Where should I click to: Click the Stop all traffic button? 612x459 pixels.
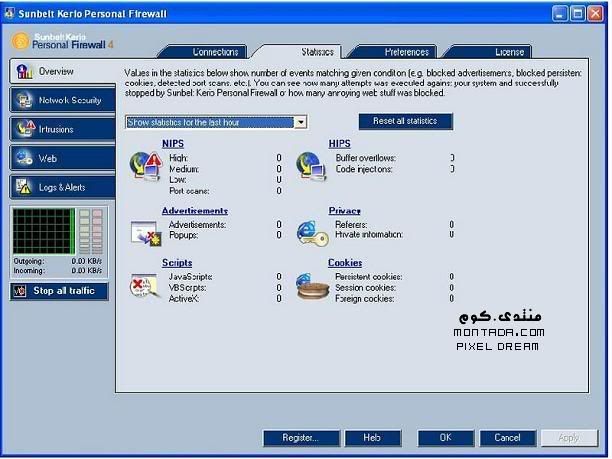(59, 291)
